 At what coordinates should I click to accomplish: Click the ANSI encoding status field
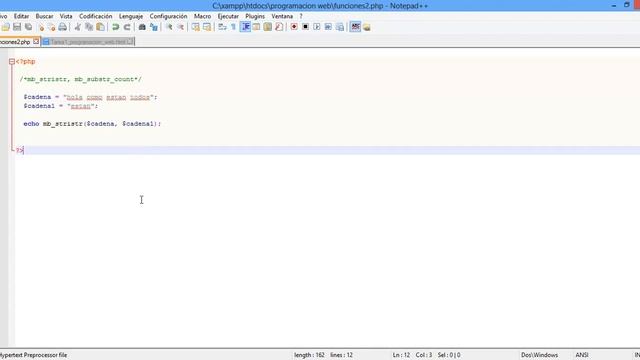click(x=582, y=355)
